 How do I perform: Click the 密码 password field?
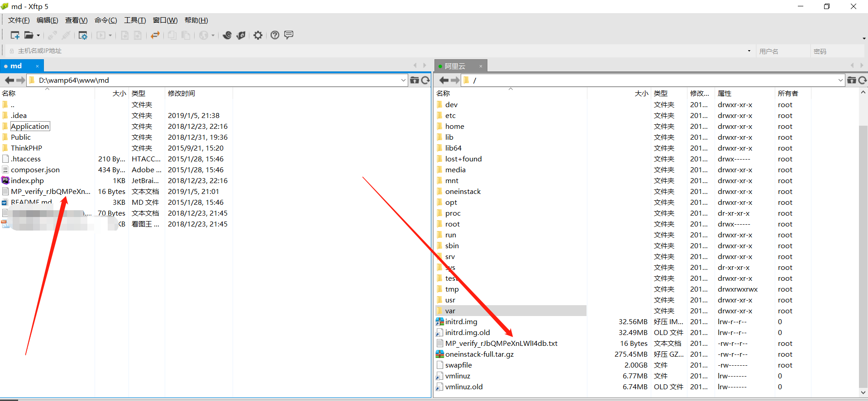pyautogui.click(x=837, y=52)
